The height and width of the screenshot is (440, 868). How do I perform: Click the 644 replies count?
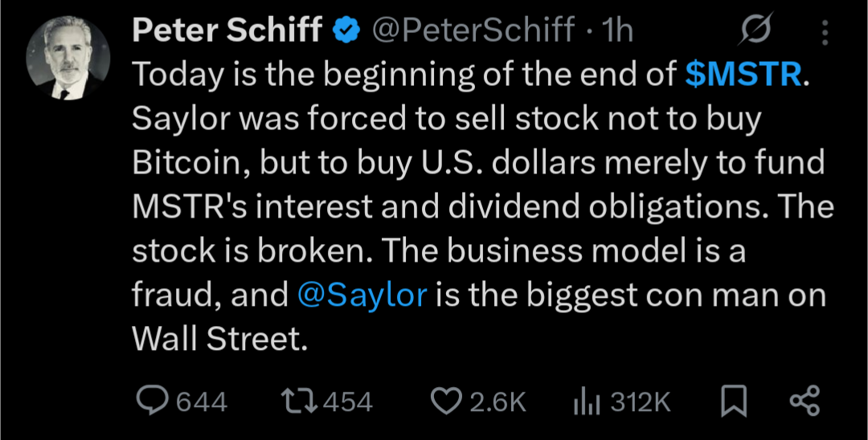coord(201,401)
